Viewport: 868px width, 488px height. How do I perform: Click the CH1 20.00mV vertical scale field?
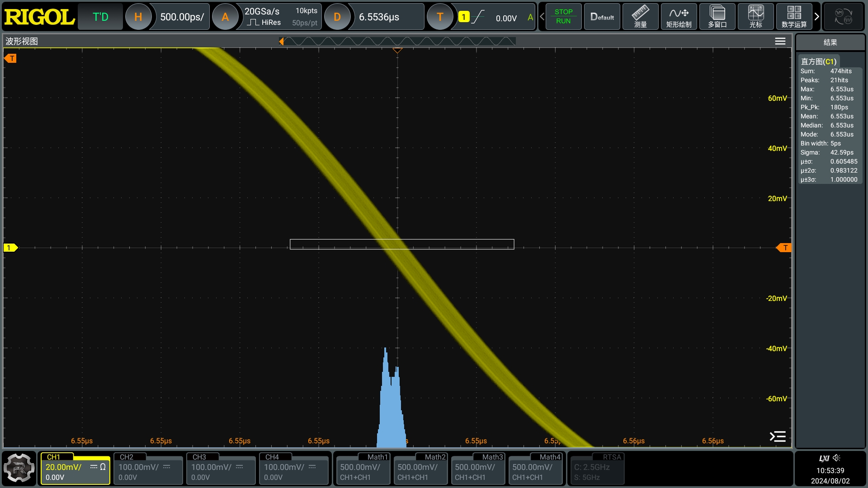click(62, 468)
